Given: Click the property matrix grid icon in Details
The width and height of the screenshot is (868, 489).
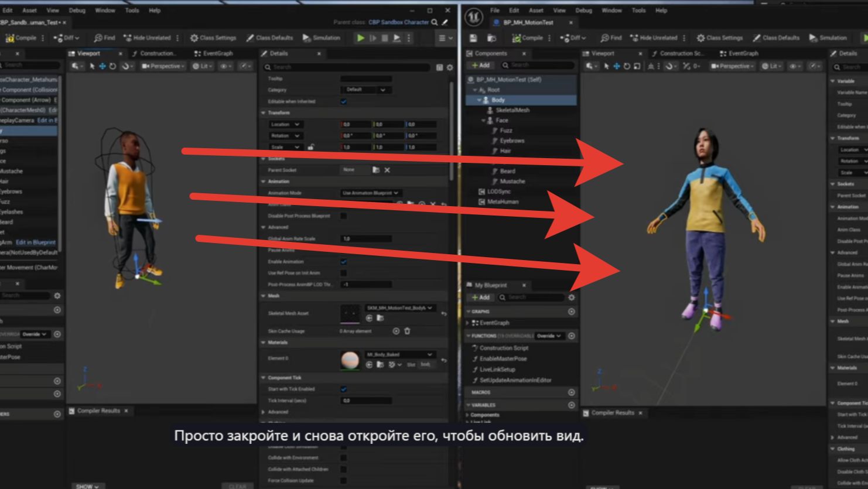Looking at the screenshot, I should click(439, 67).
